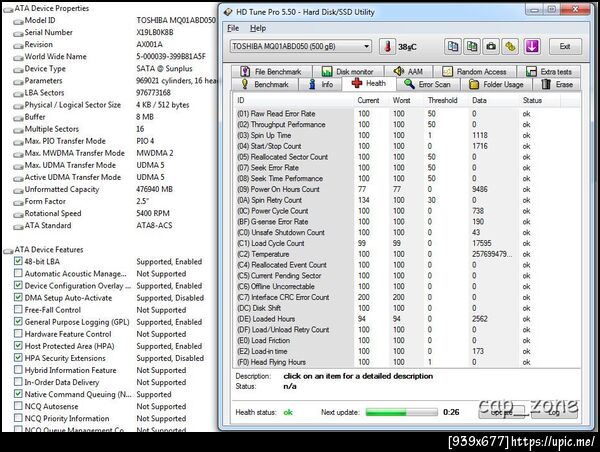Toggle the 48-bit LBA checkbox
Viewport: 600px width, 452px height.
18,261
